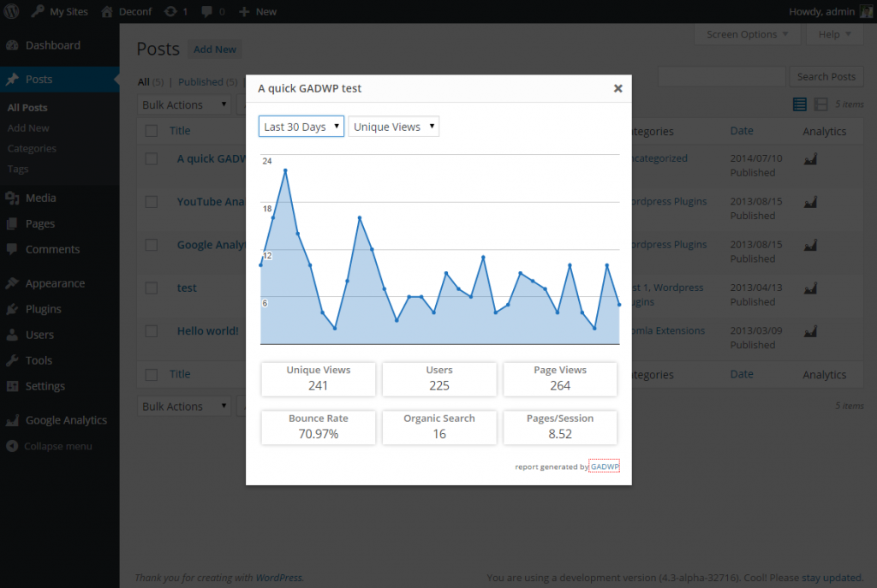Switch to list view mode icon
This screenshot has width=877, height=588.
[x=800, y=104]
